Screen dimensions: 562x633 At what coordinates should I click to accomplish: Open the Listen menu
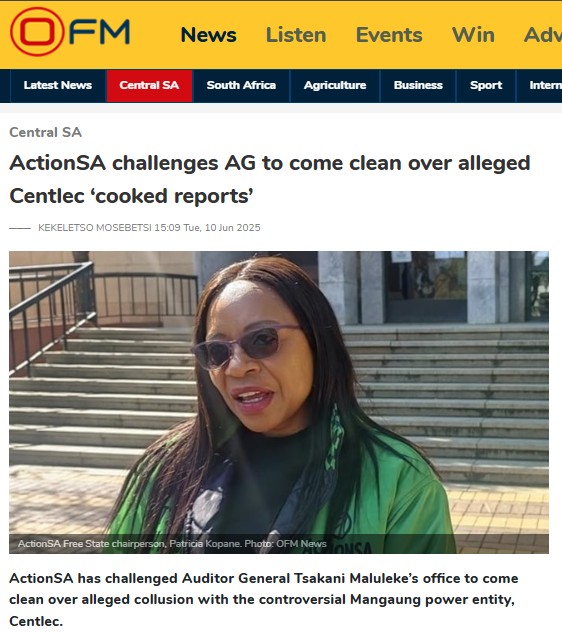pyautogui.click(x=296, y=35)
